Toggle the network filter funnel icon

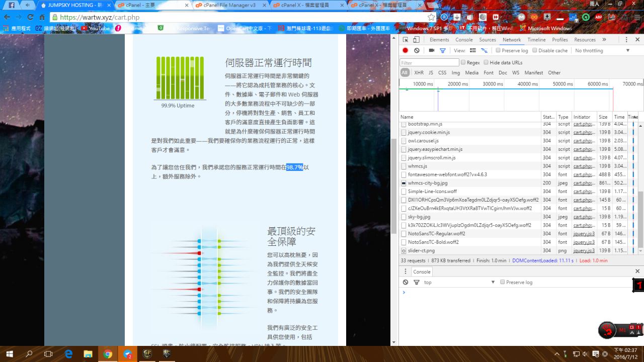443,50
